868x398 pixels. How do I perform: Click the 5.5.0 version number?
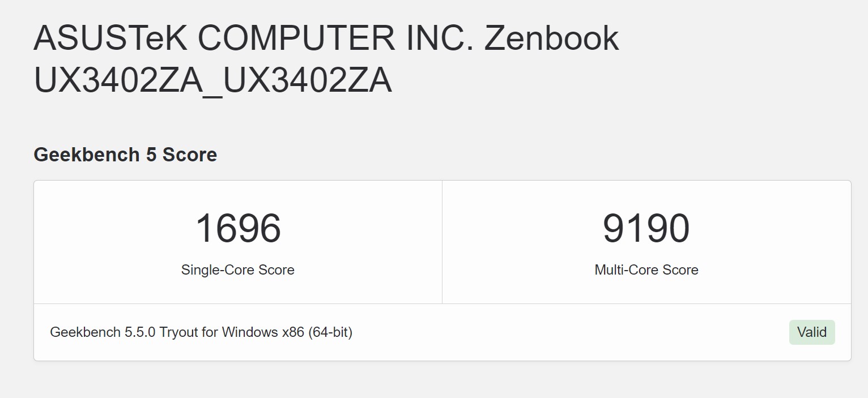coord(140,332)
